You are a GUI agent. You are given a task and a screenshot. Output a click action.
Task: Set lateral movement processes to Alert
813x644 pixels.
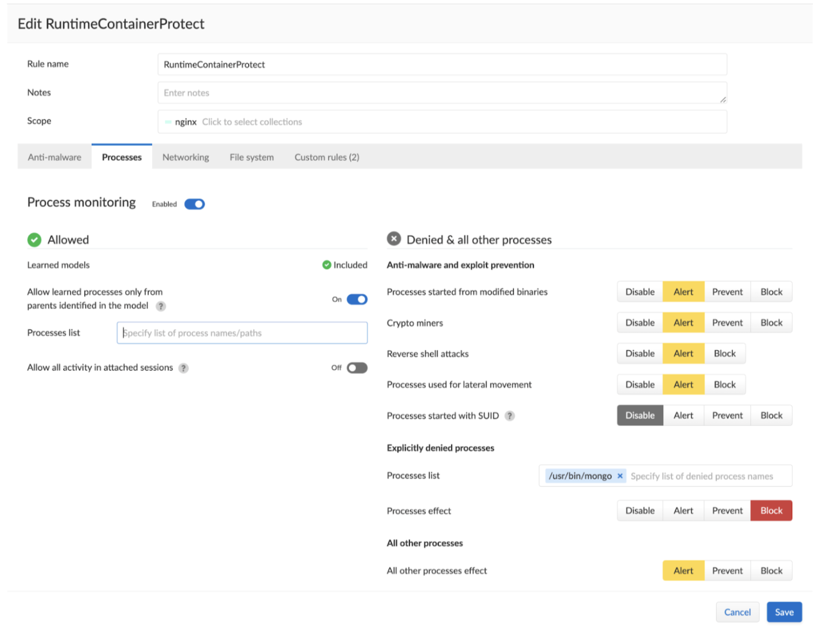point(683,385)
